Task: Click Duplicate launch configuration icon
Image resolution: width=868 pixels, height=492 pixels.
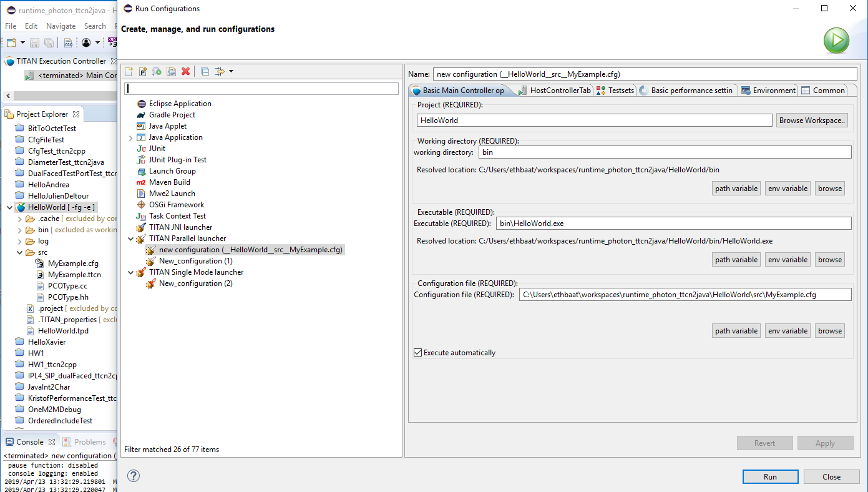Action: [x=171, y=72]
